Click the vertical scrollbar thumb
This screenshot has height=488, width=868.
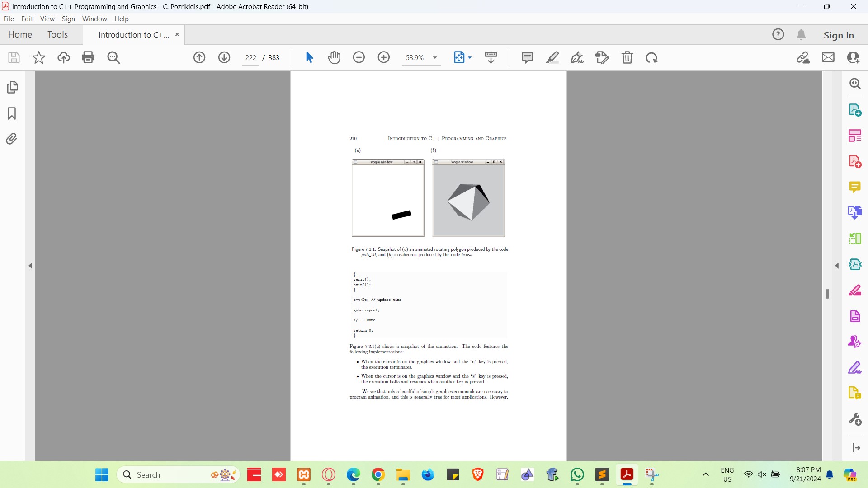click(x=827, y=294)
